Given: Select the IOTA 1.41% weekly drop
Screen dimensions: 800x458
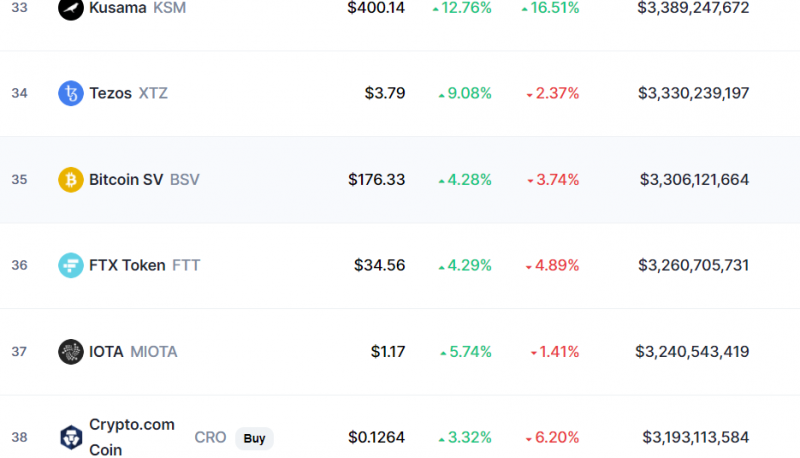Looking at the screenshot, I should 555,351.
